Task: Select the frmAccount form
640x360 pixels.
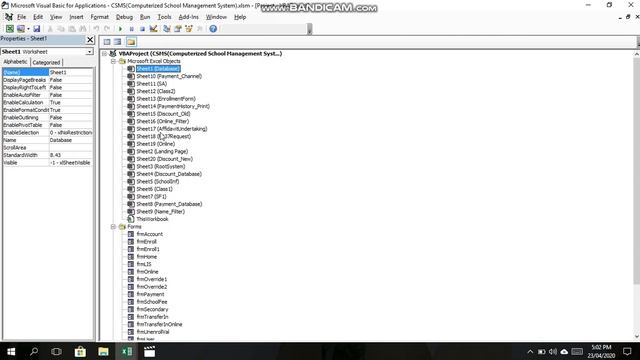Action: [150, 234]
